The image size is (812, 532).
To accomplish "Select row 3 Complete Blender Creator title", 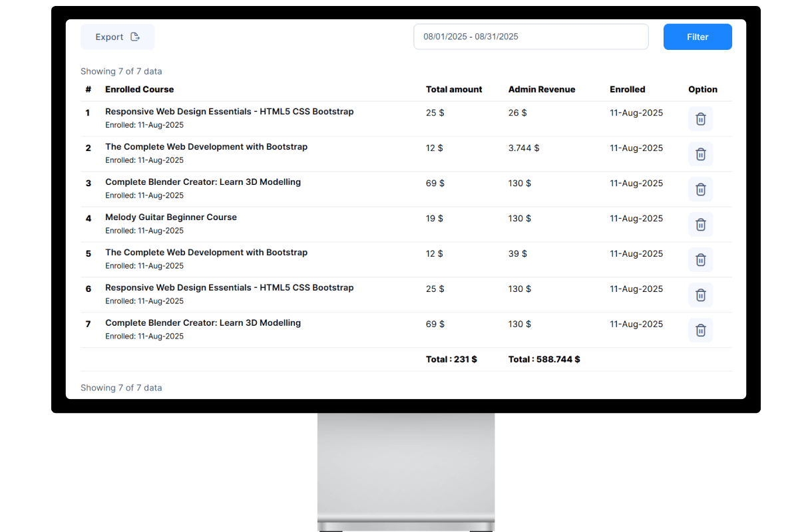I will point(203,182).
